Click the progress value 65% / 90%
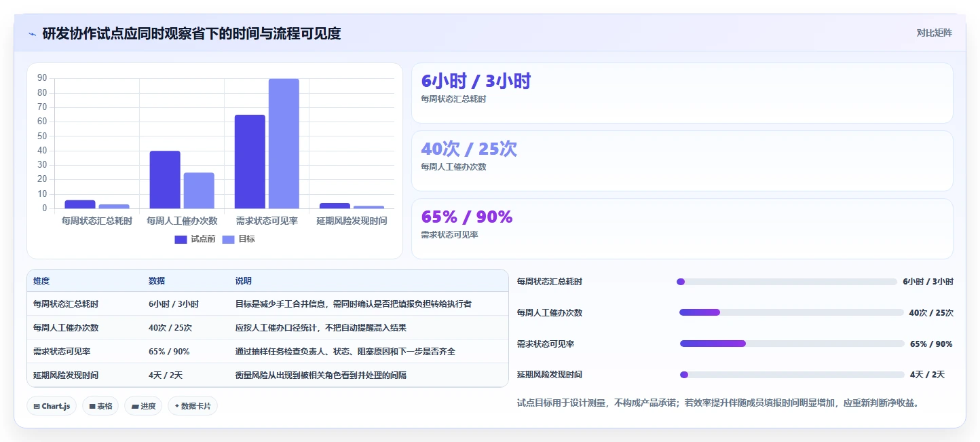 [931, 344]
